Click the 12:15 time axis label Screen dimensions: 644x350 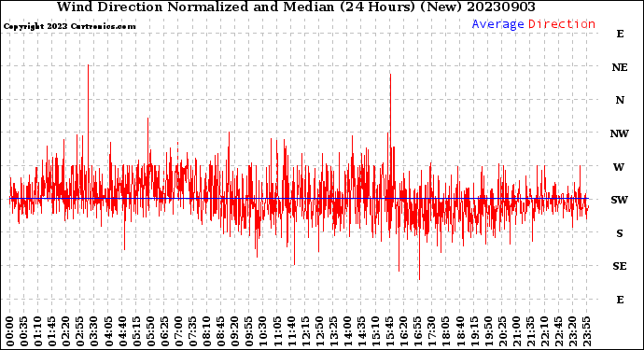305,331
